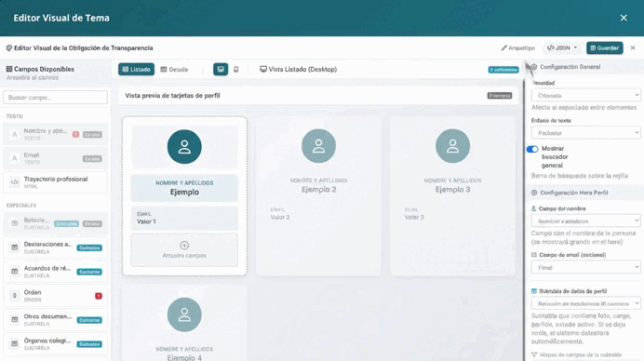Open the Densidad dropdown

tap(585, 95)
